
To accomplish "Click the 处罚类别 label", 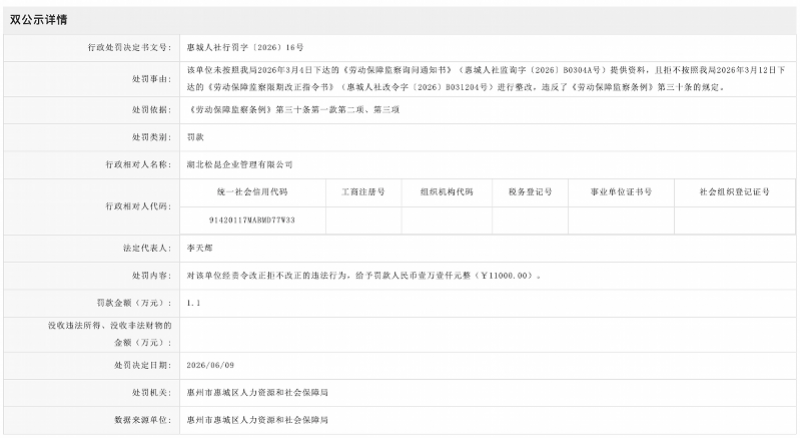I will click(x=152, y=137).
